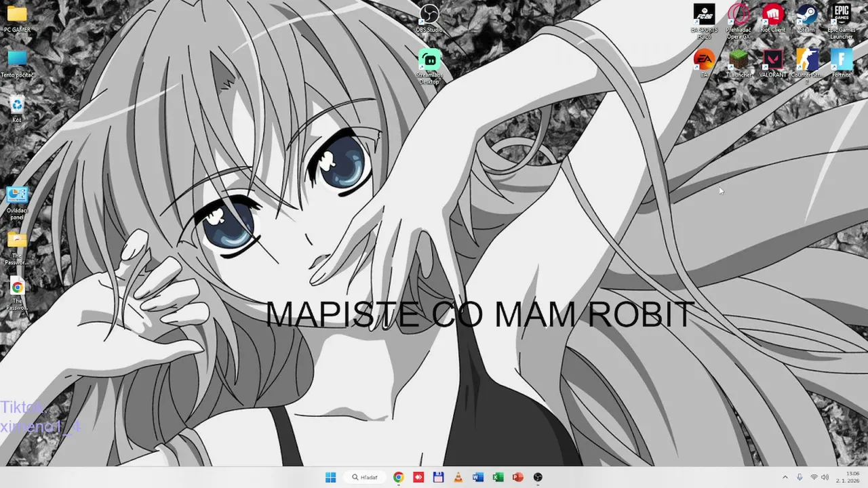Open the Windows Start menu

tap(330, 477)
